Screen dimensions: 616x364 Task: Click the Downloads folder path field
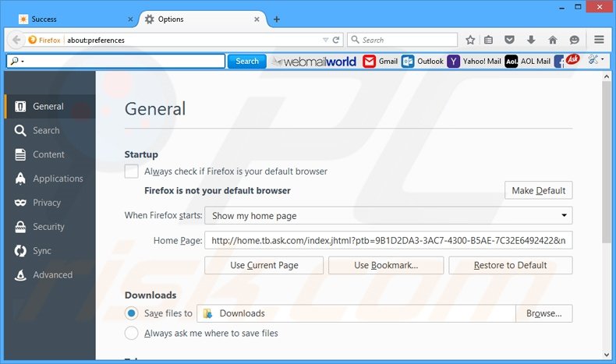[x=356, y=313]
